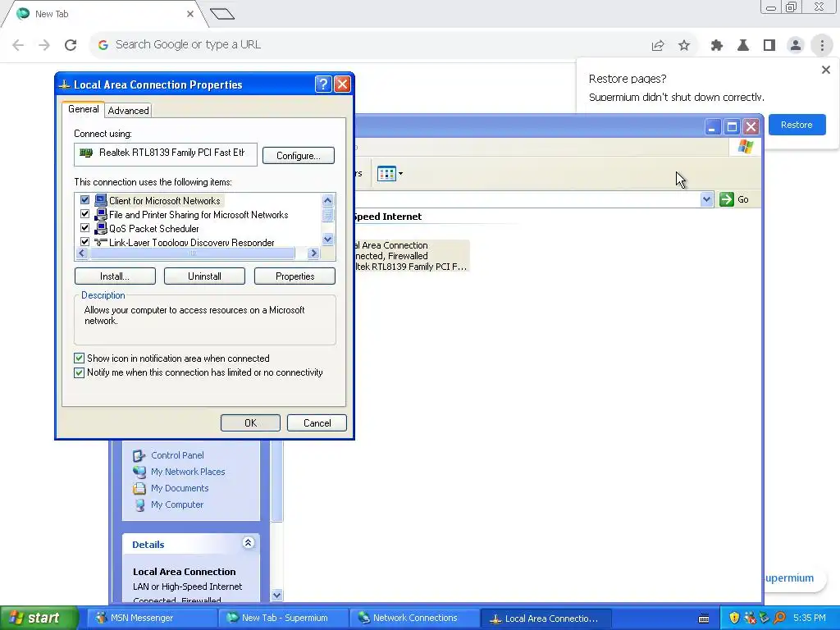Open the browser three-dot menu
Image resolution: width=840 pixels, height=630 pixels.
[x=822, y=46]
